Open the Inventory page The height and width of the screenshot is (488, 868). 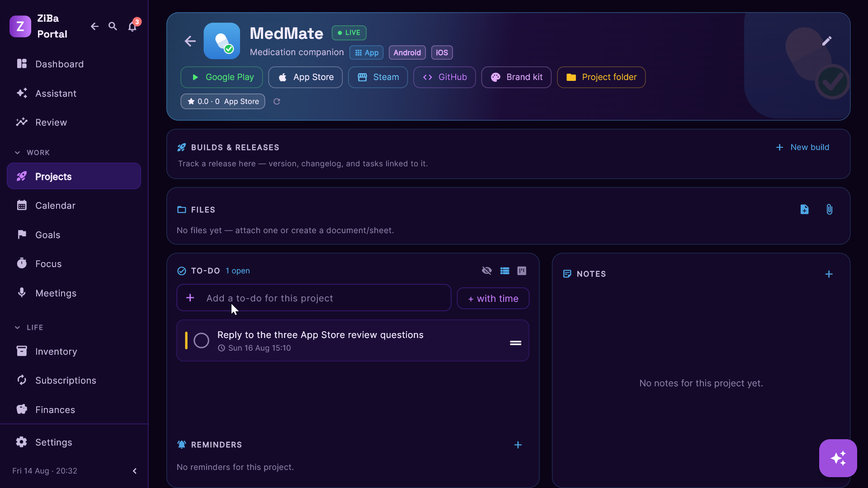tap(74, 352)
